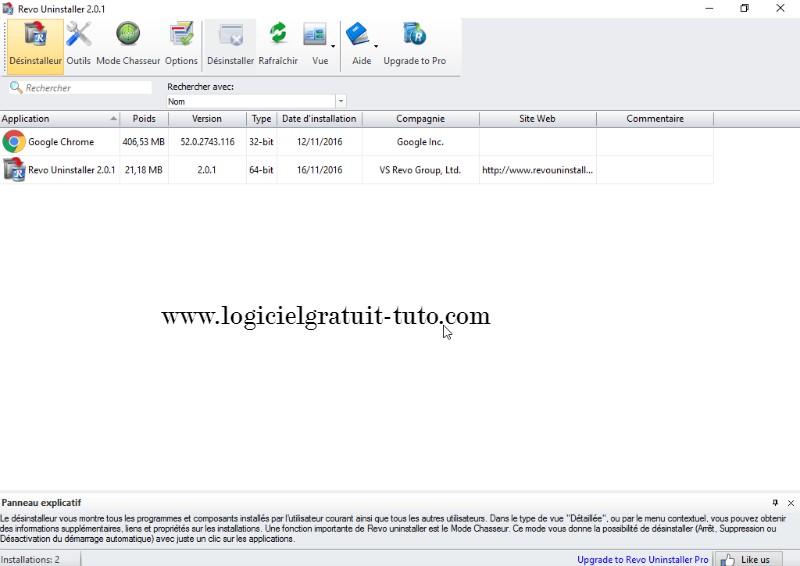Click the Revo Uninstaller list icon
Image resolution: width=800 pixels, height=566 pixels.
14,169
